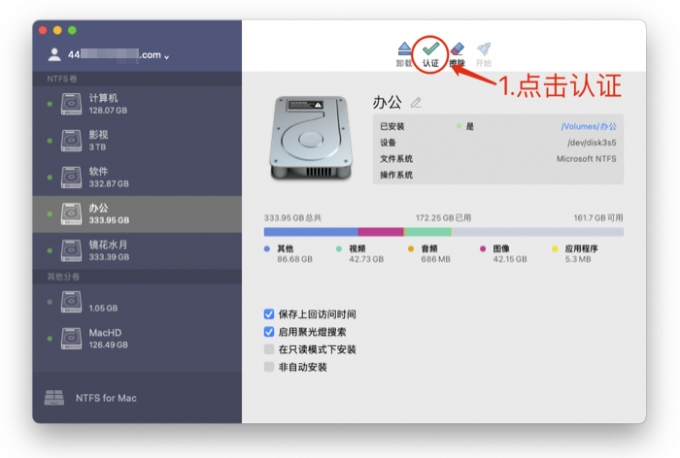This screenshot has height=458, width=680.
Task: Click the 其他分卷 section header
Action: 63,277
